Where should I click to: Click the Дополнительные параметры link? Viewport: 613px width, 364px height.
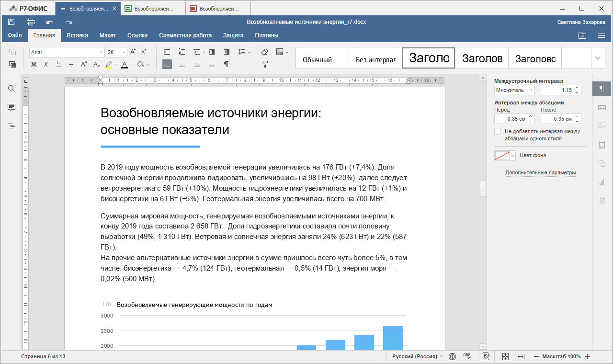pos(540,172)
